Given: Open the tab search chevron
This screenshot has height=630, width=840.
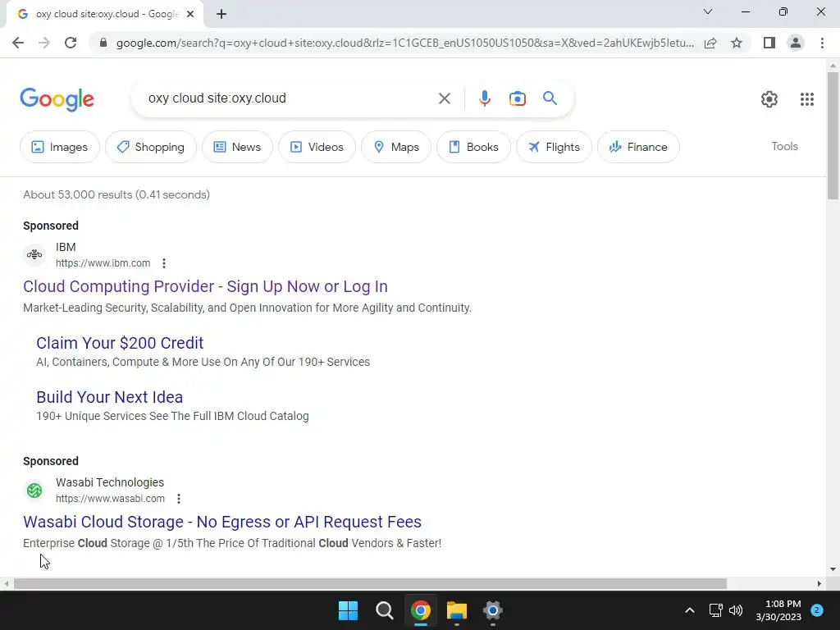Looking at the screenshot, I should pyautogui.click(x=708, y=11).
